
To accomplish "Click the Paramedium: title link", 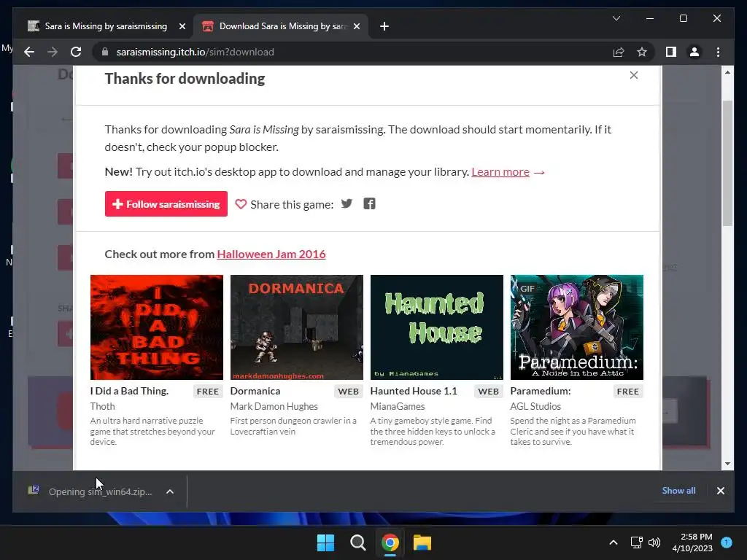I will click(x=541, y=391).
